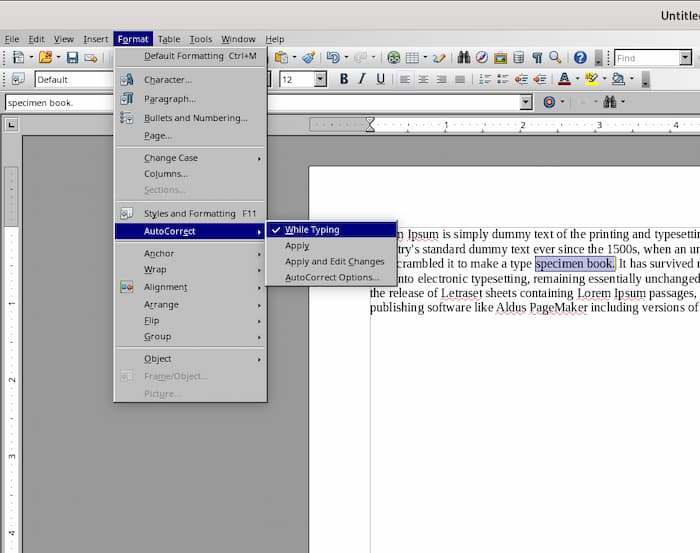This screenshot has height=553, width=700.
Task: Click the Undo toolbar icon
Action: click(332, 58)
